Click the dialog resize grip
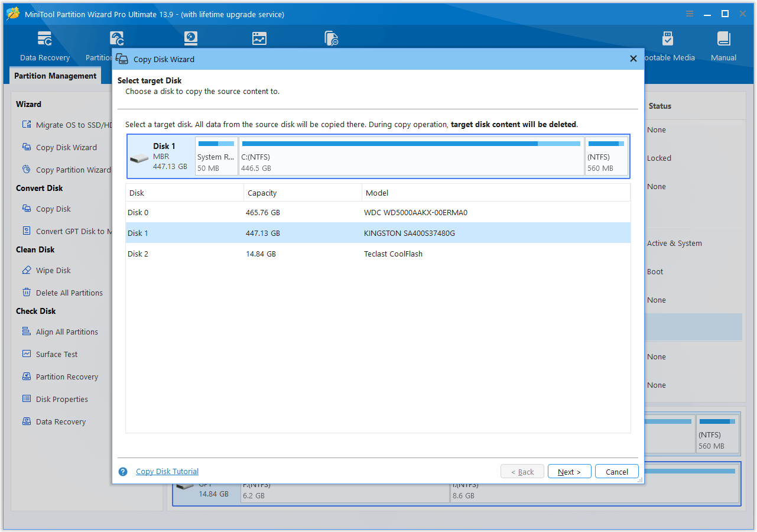 [640, 481]
